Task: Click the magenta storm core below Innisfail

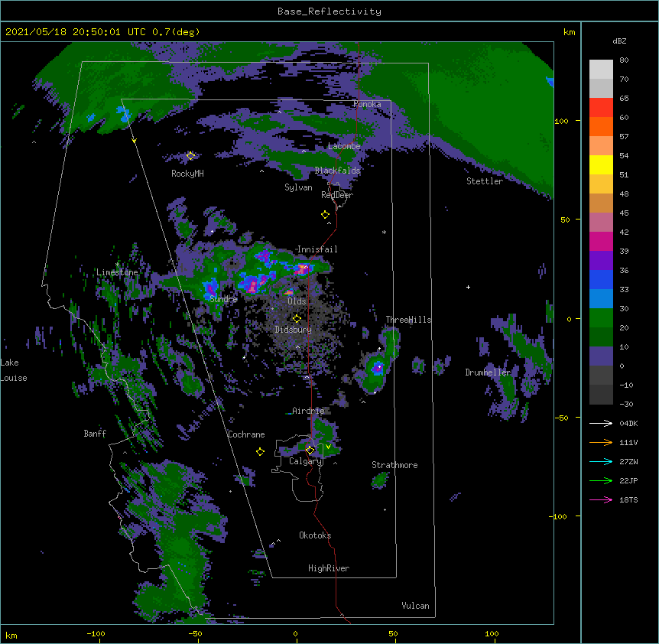Action: 301,269
